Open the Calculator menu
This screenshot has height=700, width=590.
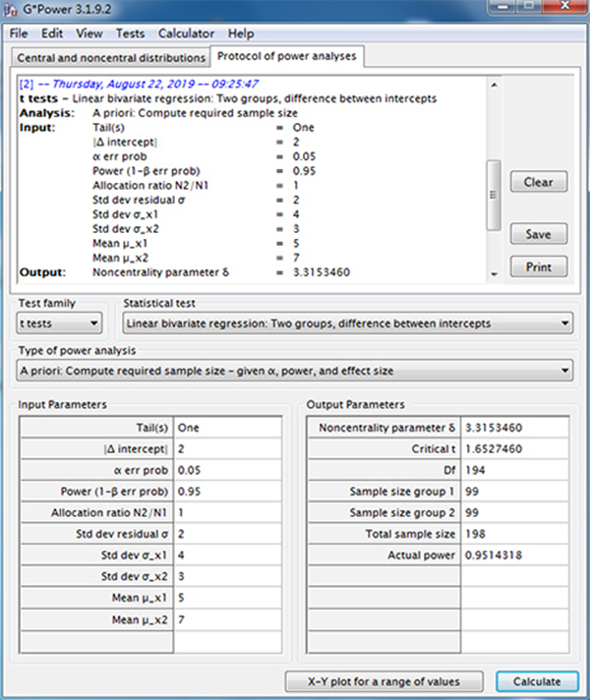pos(186,33)
